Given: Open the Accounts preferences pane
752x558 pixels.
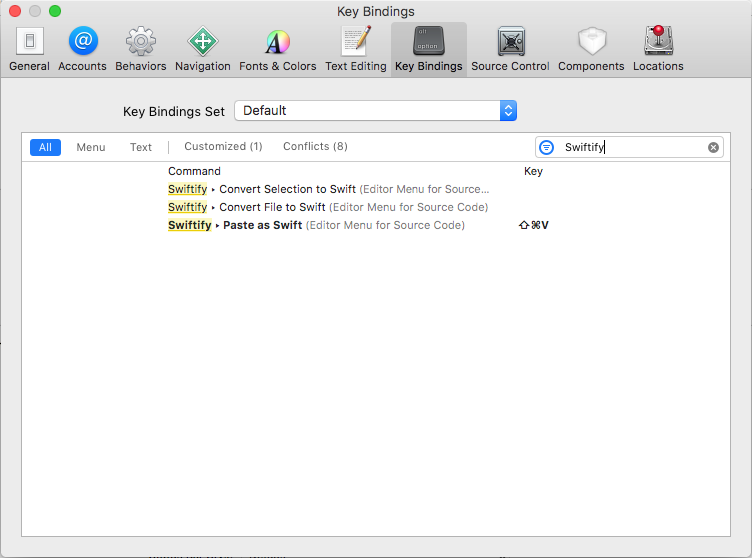Looking at the screenshot, I should pyautogui.click(x=82, y=49).
